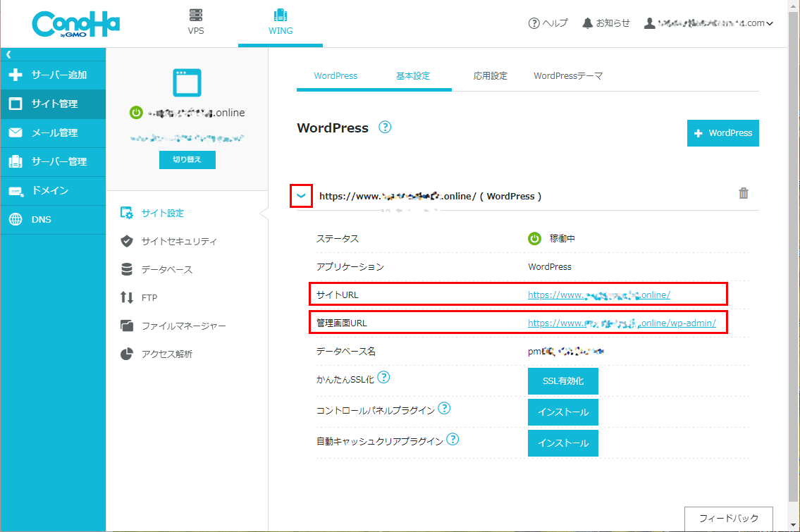Click the ConoHa by GMO logo

(x=76, y=24)
